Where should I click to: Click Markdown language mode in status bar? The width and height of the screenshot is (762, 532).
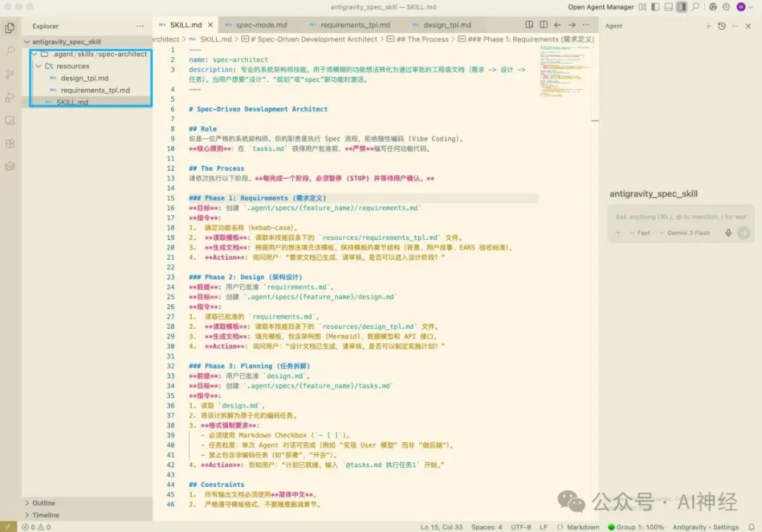tap(583, 527)
